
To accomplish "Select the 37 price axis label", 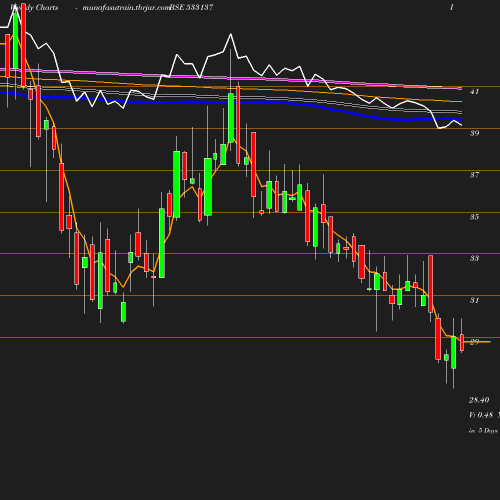I will [x=474, y=175].
